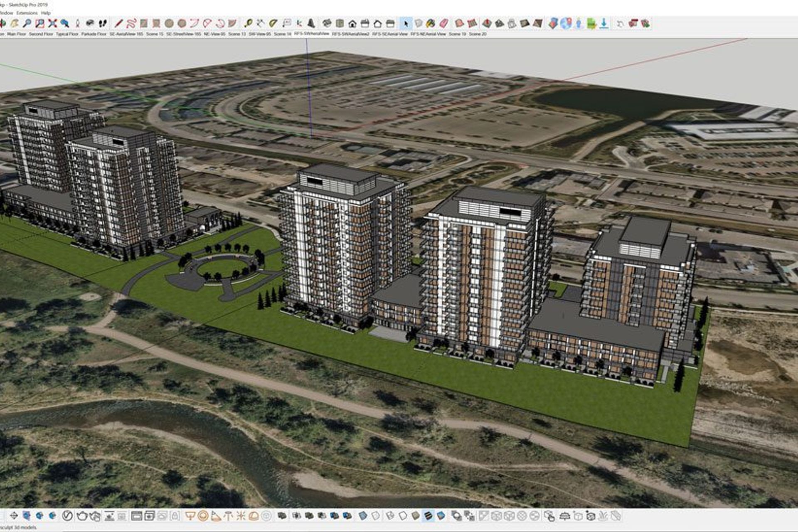Activate the Orbit navigation tool
The width and height of the screenshot is (798, 532).
2,23
